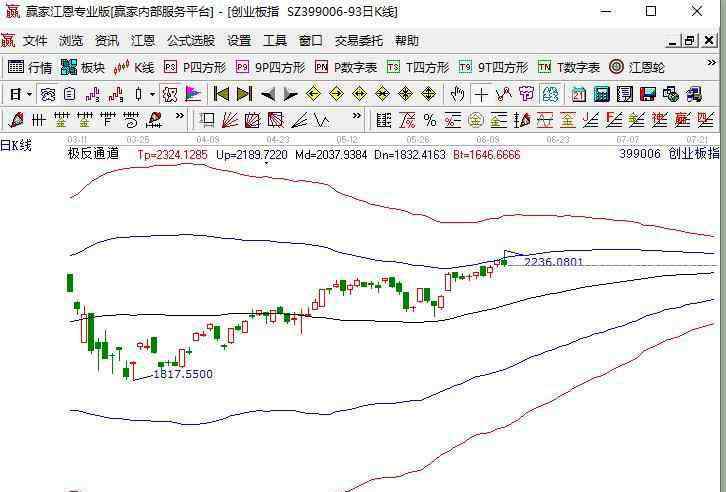
Task: Open the 公式选股 menu
Action: [190, 41]
